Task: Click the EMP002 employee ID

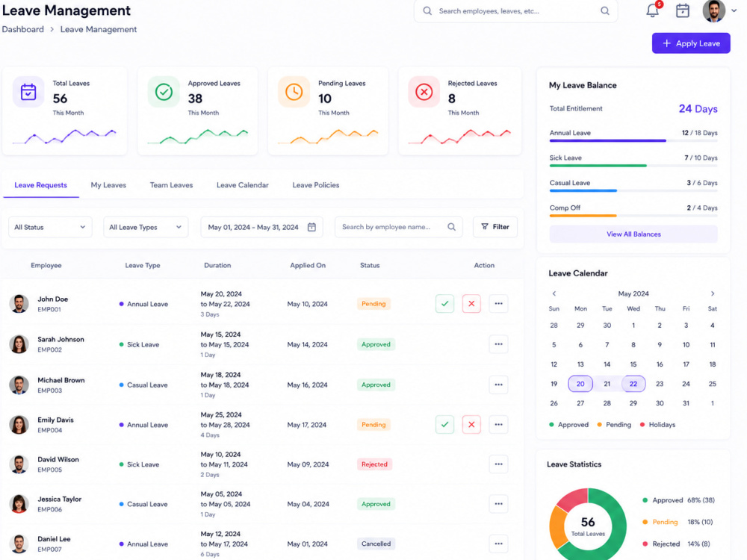Action: click(49, 350)
